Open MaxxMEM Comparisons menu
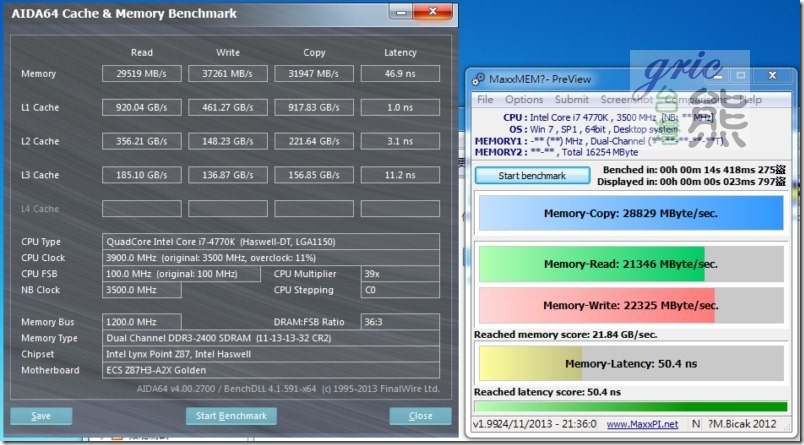Image resolution: width=804 pixels, height=445 pixels. click(x=696, y=99)
